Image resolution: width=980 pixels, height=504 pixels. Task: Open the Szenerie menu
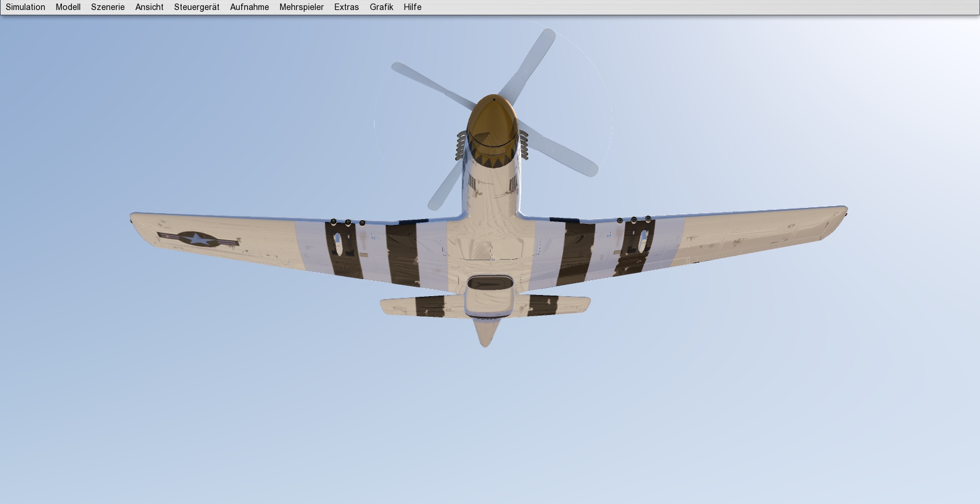(x=108, y=7)
